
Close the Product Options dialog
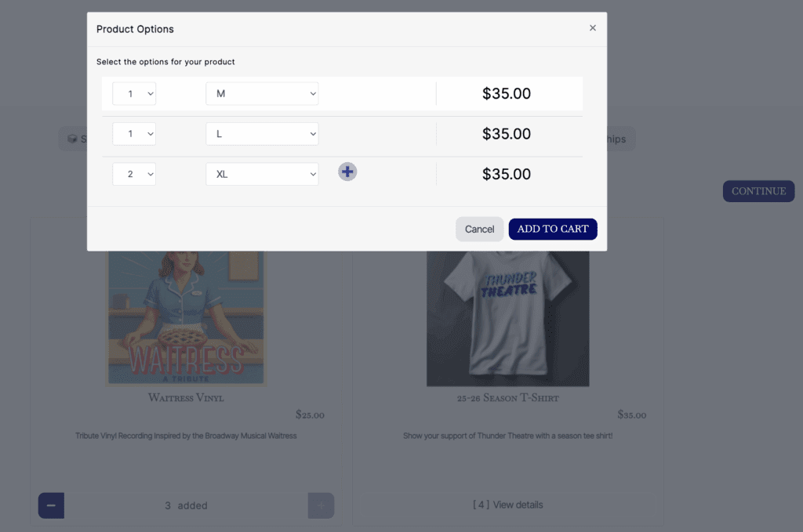point(593,28)
